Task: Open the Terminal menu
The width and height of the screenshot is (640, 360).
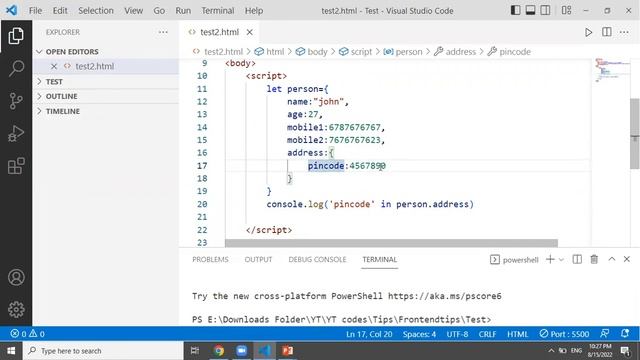Action: (218, 11)
